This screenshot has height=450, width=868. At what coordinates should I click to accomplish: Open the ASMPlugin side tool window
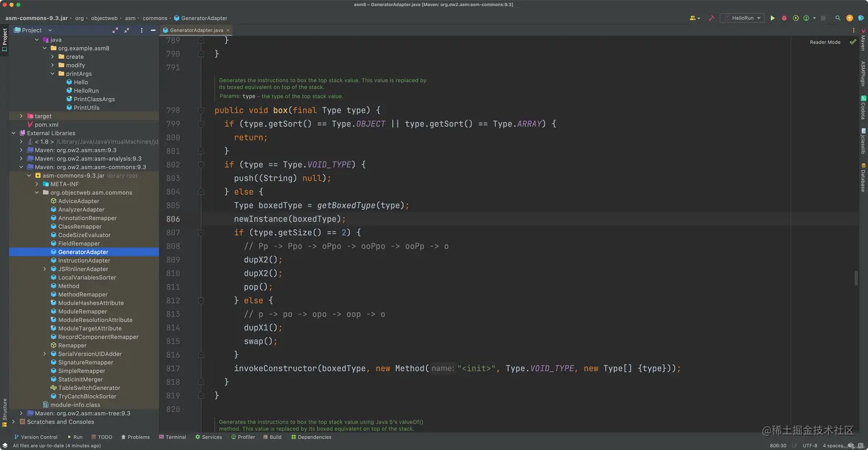click(863, 74)
